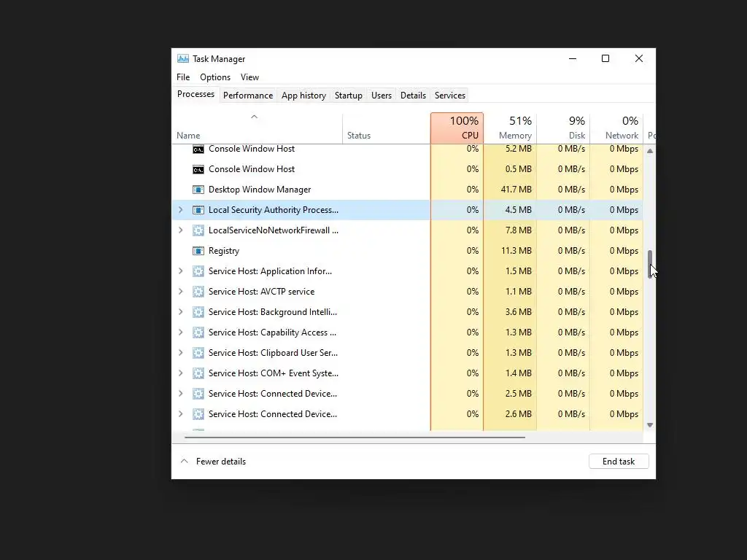
Task: Sort processes by the Disk column
Action: (x=564, y=128)
